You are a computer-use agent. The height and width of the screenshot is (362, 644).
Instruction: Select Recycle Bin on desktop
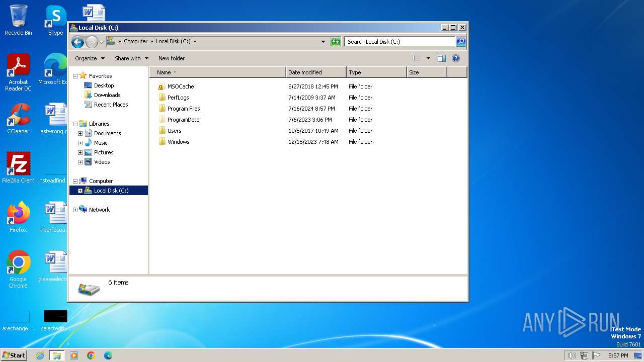coord(18,20)
